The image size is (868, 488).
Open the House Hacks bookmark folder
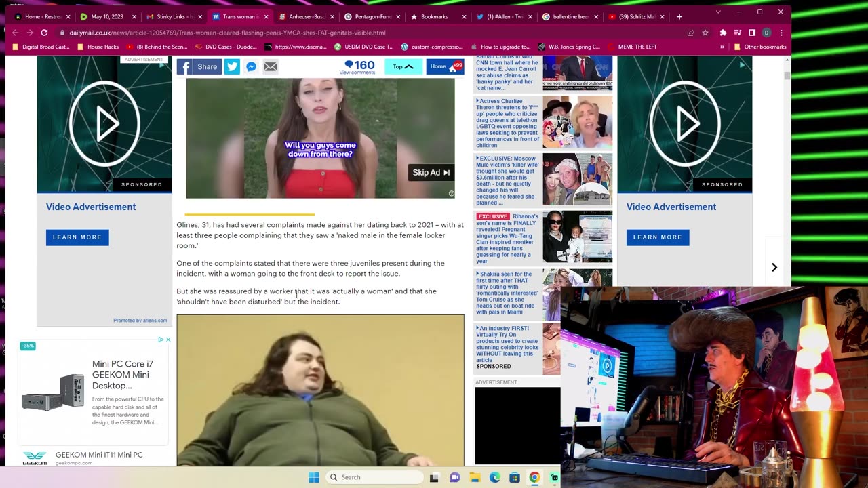click(98, 47)
